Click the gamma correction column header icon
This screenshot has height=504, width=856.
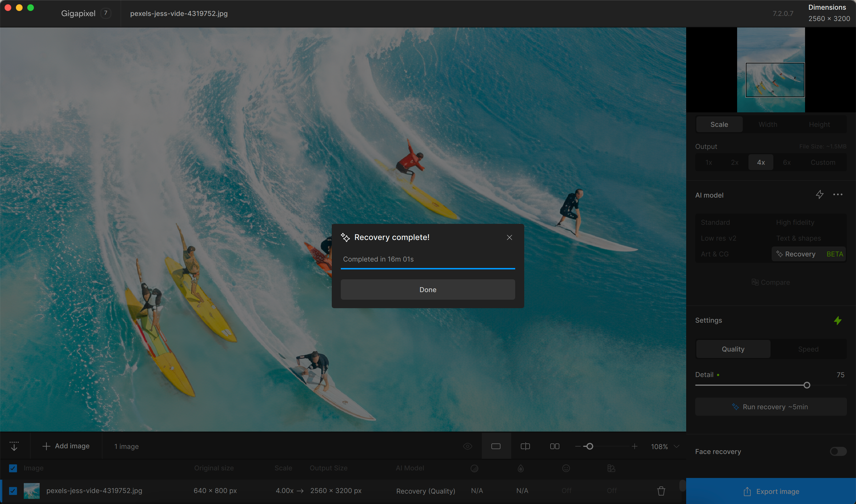[x=611, y=468]
